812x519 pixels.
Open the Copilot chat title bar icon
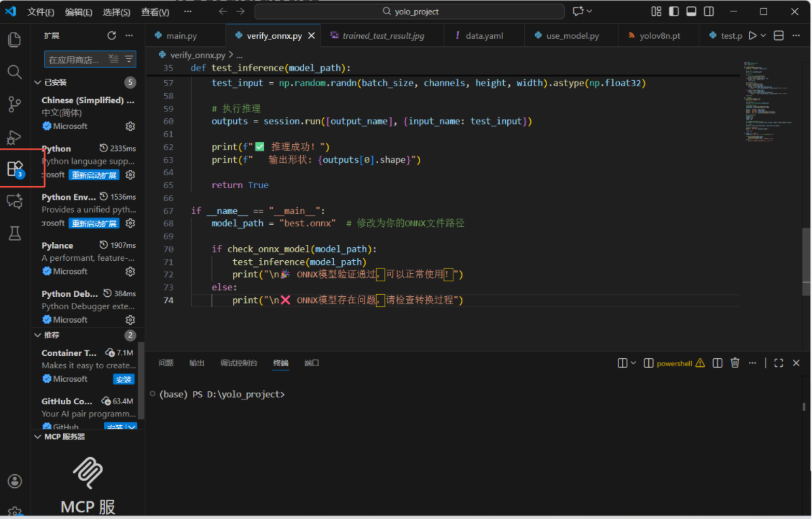(x=578, y=12)
